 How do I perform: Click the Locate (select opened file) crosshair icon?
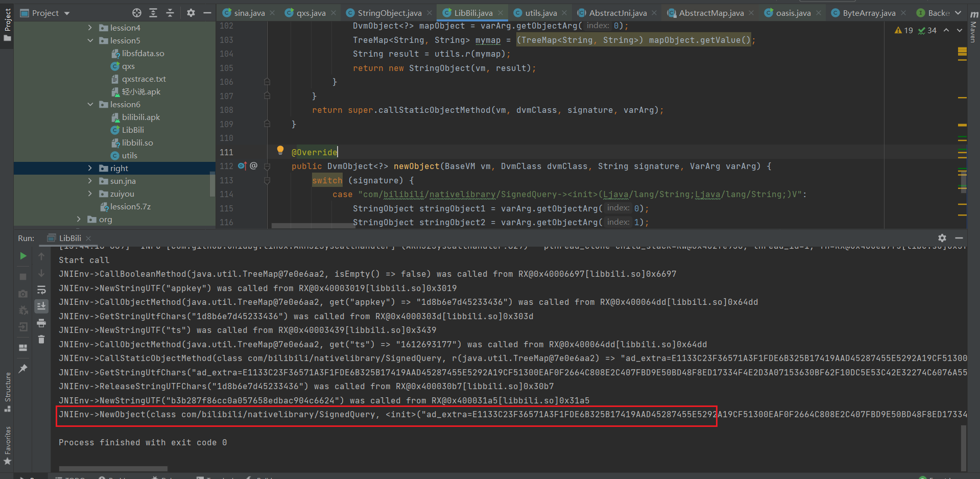click(x=136, y=13)
